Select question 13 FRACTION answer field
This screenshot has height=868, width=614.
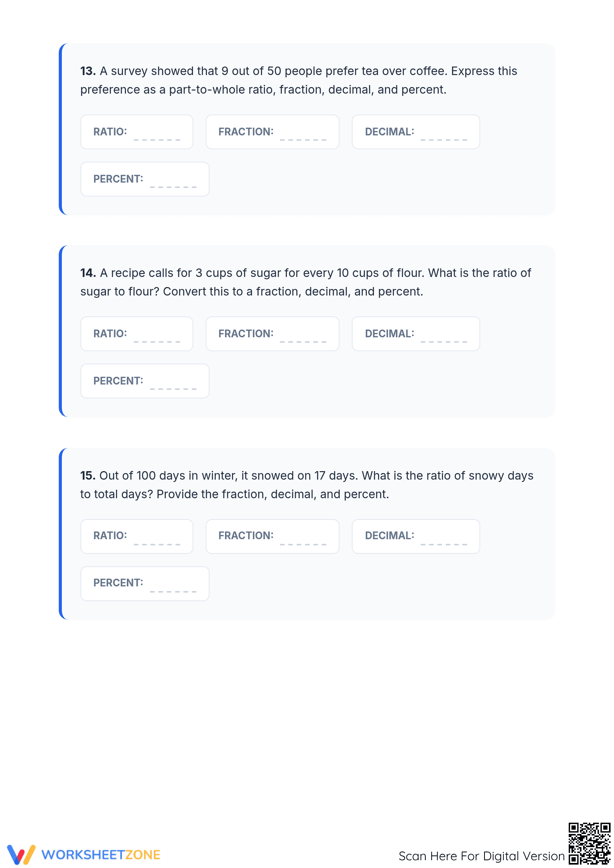pos(273,132)
